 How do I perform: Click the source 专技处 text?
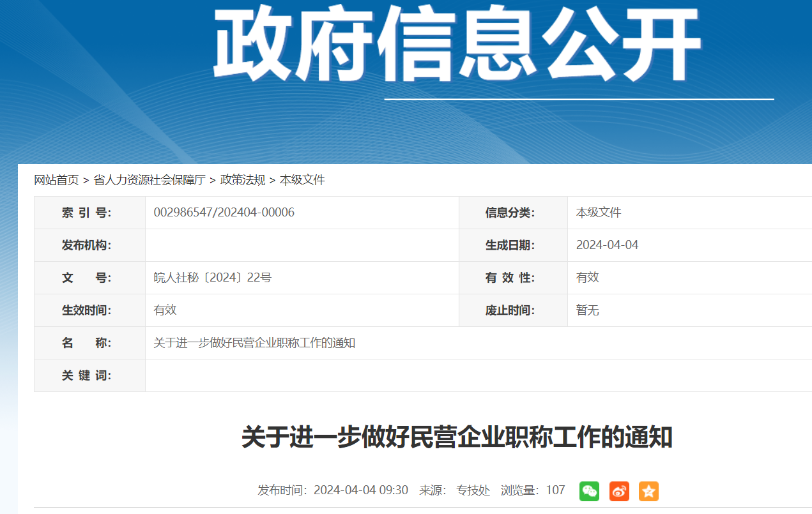pyautogui.click(x=473, y=490)
